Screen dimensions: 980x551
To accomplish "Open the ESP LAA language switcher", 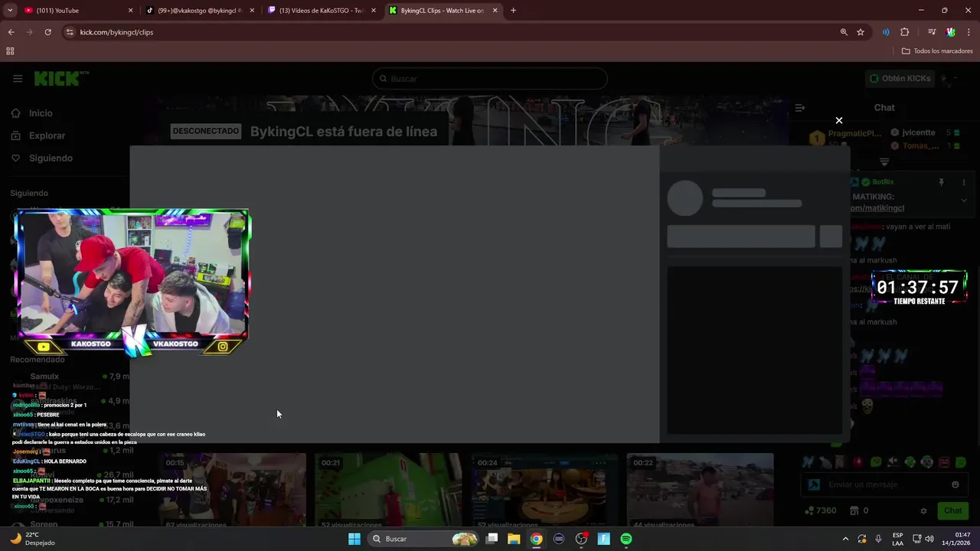I will click(897, 539).
